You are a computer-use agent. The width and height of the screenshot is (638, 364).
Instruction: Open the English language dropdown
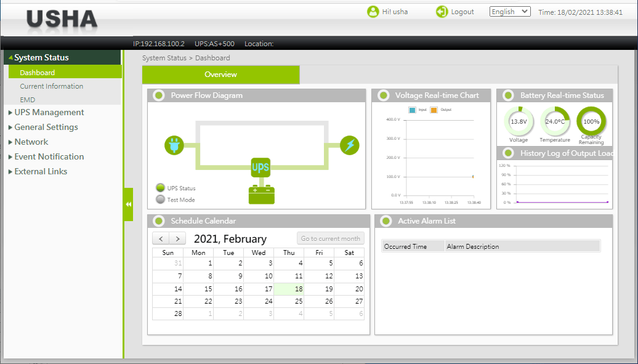(509, 12)
